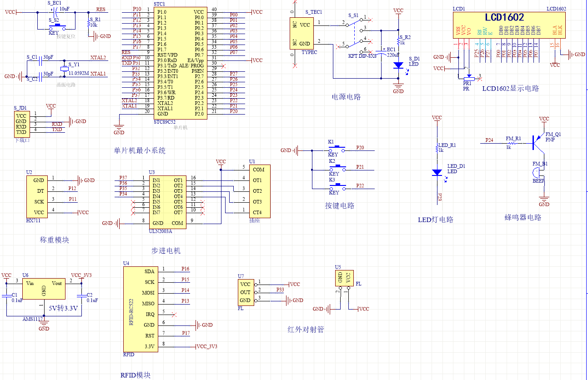The image size is (588, 380).
Task: Select the K1 push button switch
Action: click(337, 149)
